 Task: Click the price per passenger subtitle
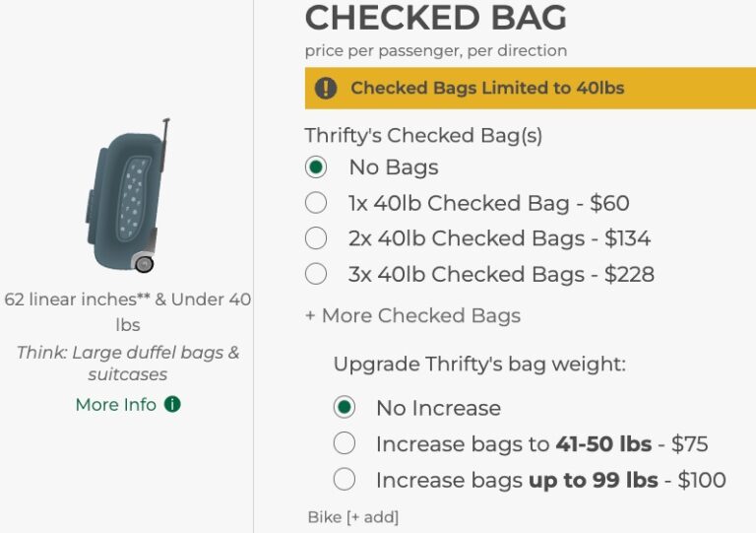435,50
